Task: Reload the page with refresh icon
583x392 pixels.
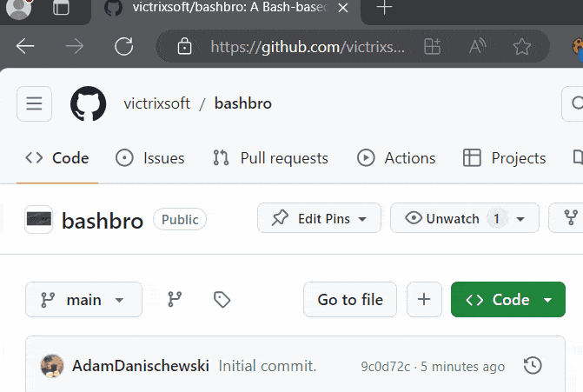Action: (124, 46)
